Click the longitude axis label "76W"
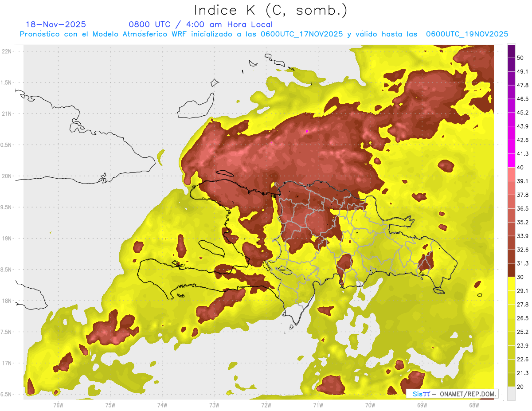532x411 pixels. click(58, 405)
